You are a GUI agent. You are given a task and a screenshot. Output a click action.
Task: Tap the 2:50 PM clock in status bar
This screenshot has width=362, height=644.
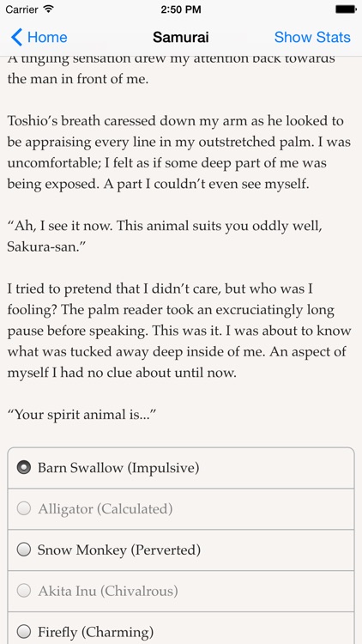181,9
